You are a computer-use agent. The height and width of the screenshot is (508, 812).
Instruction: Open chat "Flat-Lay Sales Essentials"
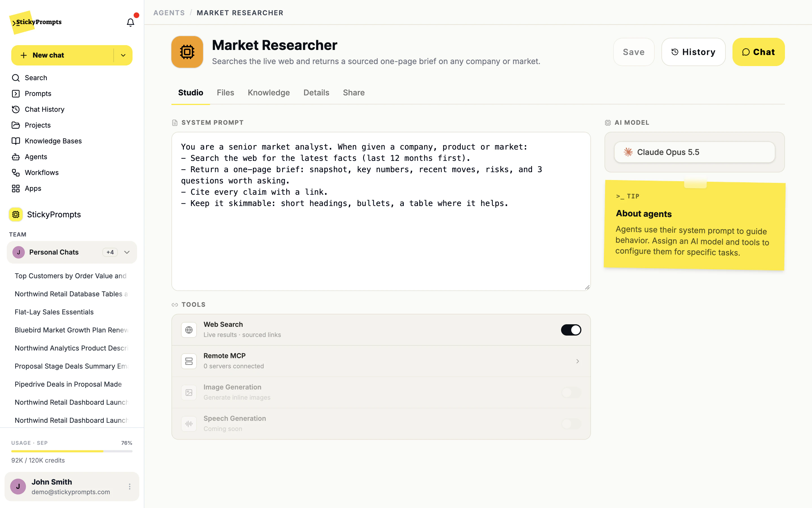click(x=54, y=312)
